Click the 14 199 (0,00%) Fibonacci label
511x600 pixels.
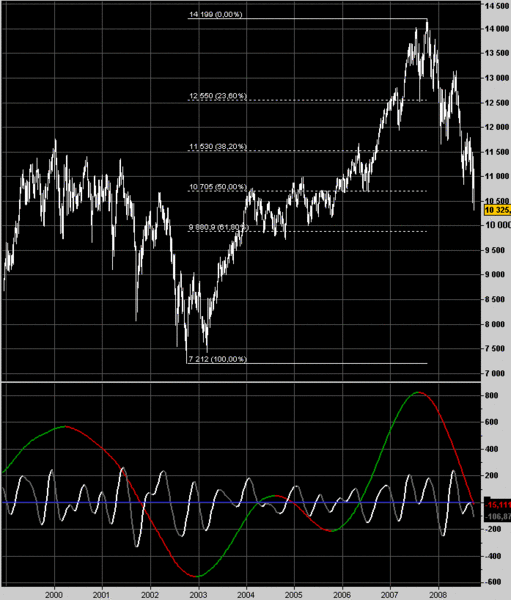216,15
